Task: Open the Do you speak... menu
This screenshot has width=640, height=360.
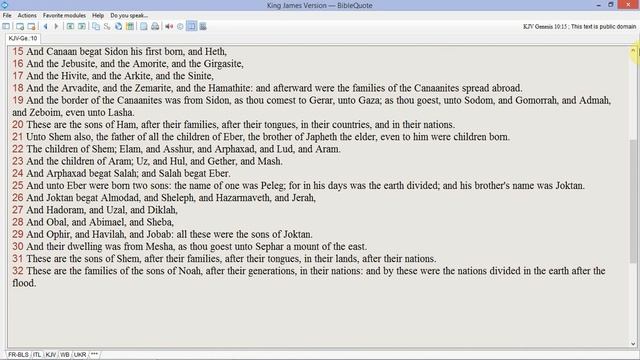Action: (129, 16)
